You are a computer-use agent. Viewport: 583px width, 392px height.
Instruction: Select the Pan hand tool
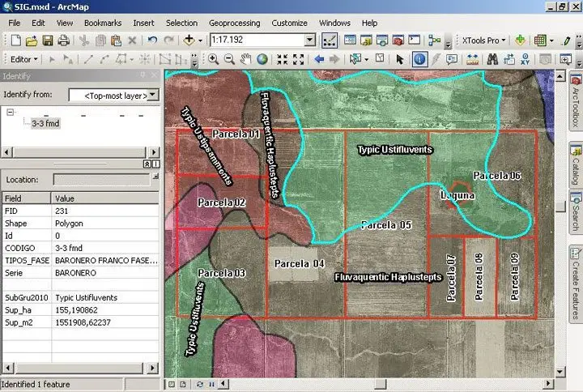pos(246,59)
